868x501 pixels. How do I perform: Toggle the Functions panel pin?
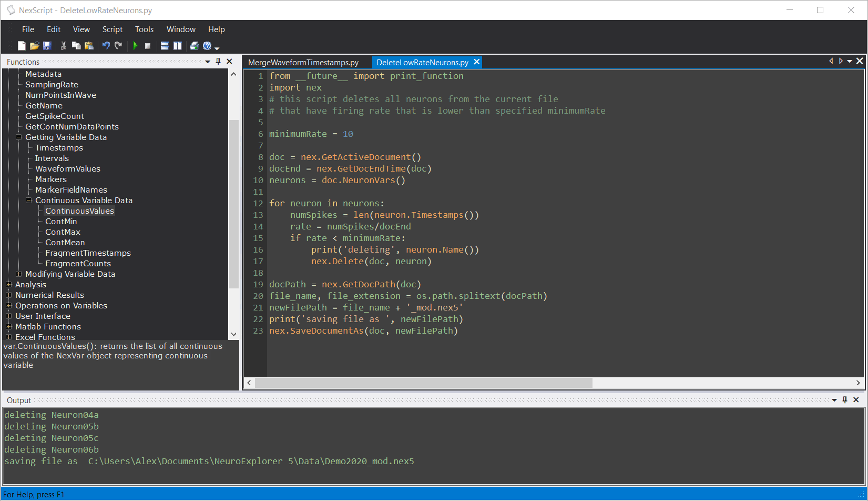click(218, 62)
